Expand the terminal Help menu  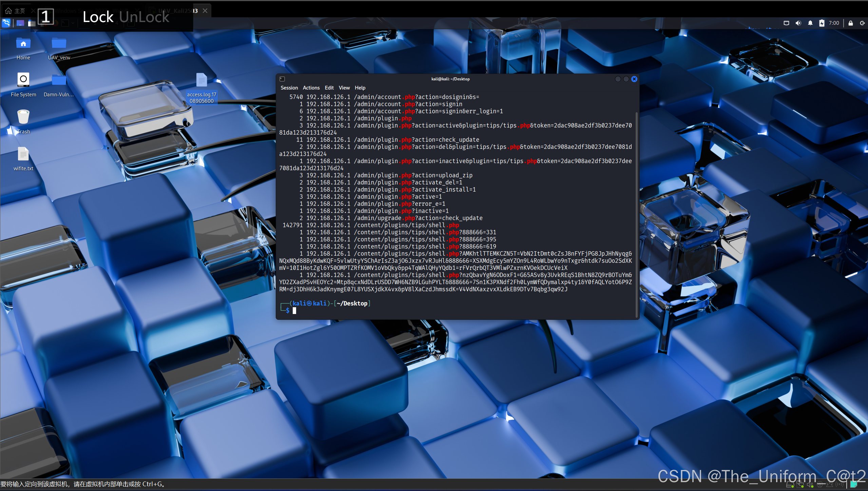360,88
